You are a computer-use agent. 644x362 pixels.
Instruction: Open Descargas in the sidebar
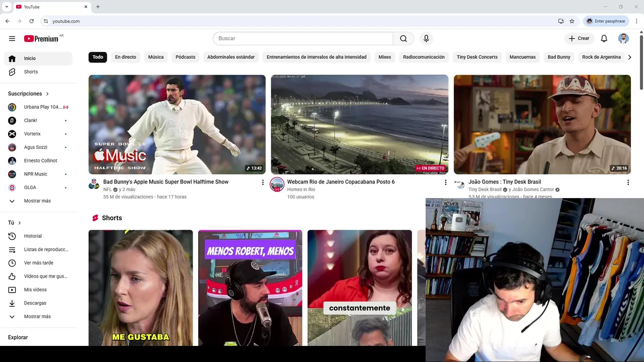(x=38, y=303)
